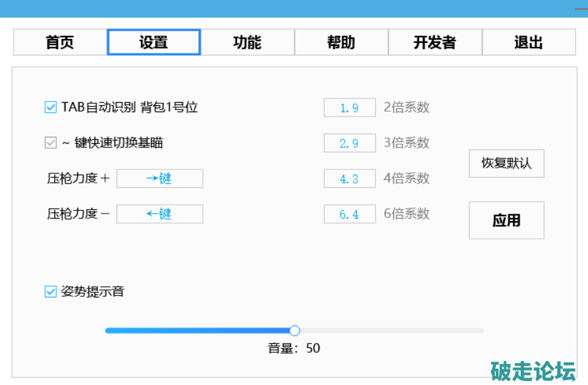Click the volume slider handle
Image resolution: width=588 pixels, height=385 pixels.
(294, 331)
